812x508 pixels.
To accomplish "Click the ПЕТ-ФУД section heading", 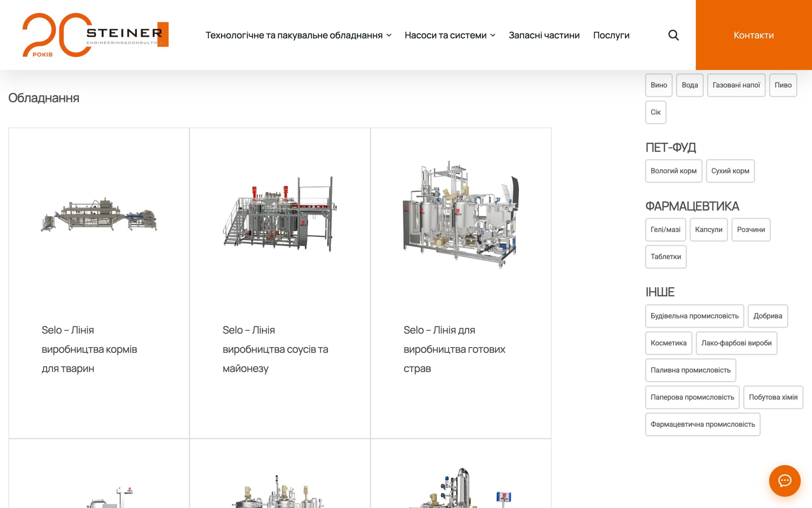I will [671, 148].
